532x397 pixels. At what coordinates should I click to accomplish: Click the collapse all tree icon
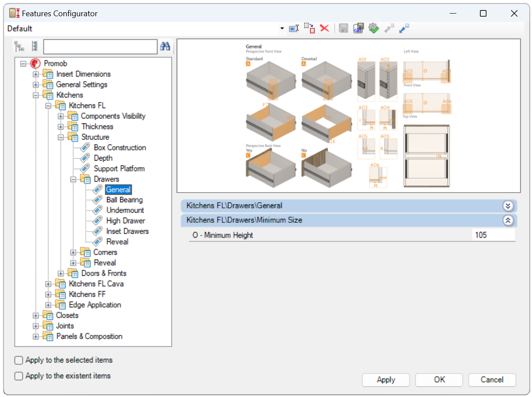point(35,46)
